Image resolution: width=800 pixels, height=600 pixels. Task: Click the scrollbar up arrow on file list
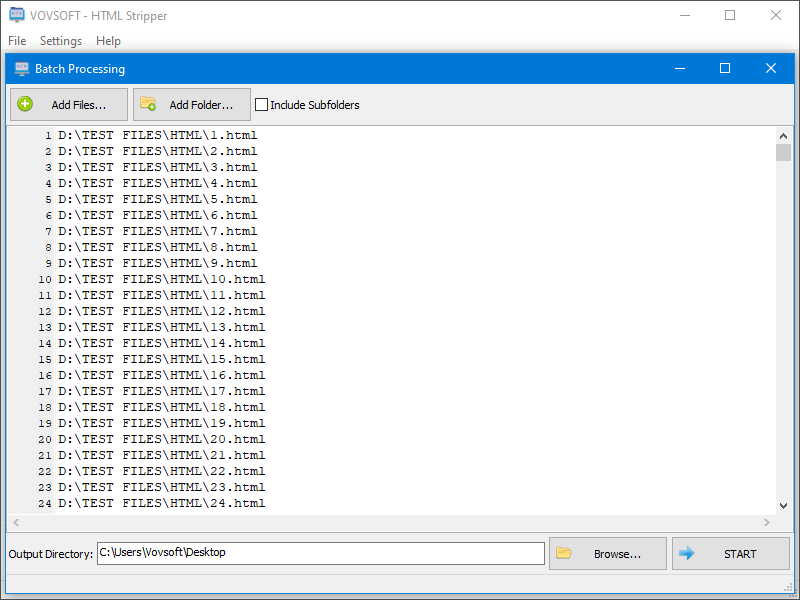[x=784, y=135]
